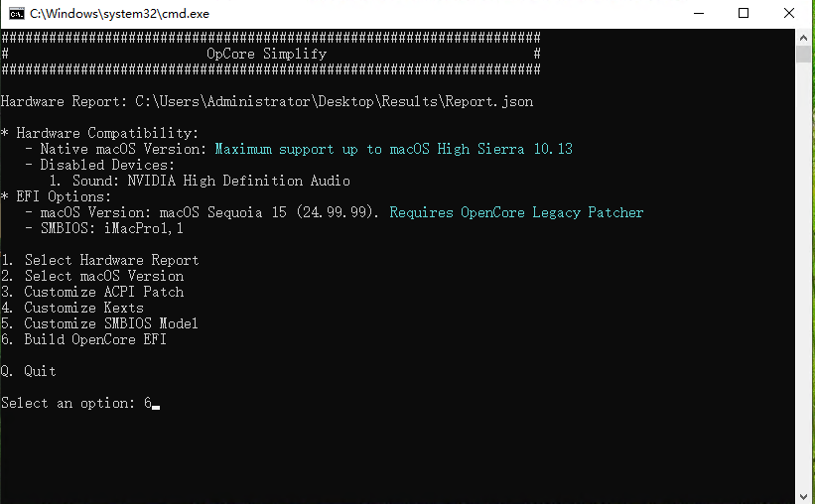This screenshot has width=815, height=504.
Task: Maximize the command prompt window
Action: click(x=744, y=14)
